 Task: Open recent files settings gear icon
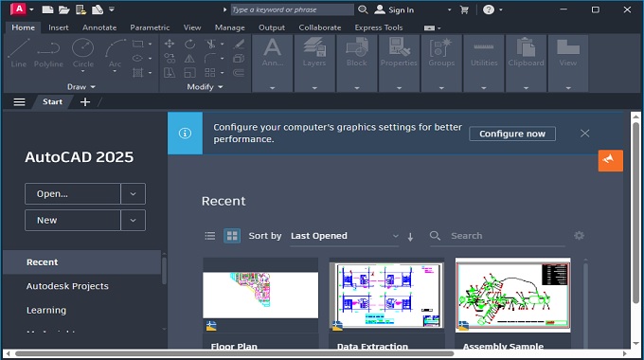(579, 236)
